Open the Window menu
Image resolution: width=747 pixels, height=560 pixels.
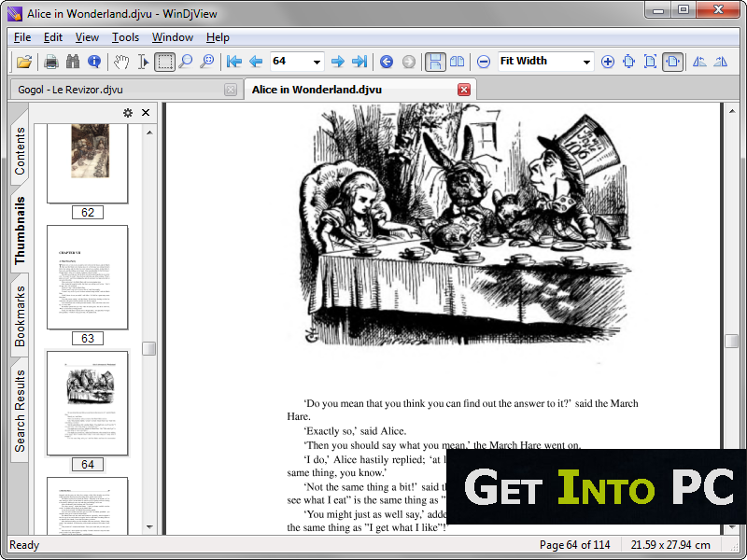(x=173, y=37)
